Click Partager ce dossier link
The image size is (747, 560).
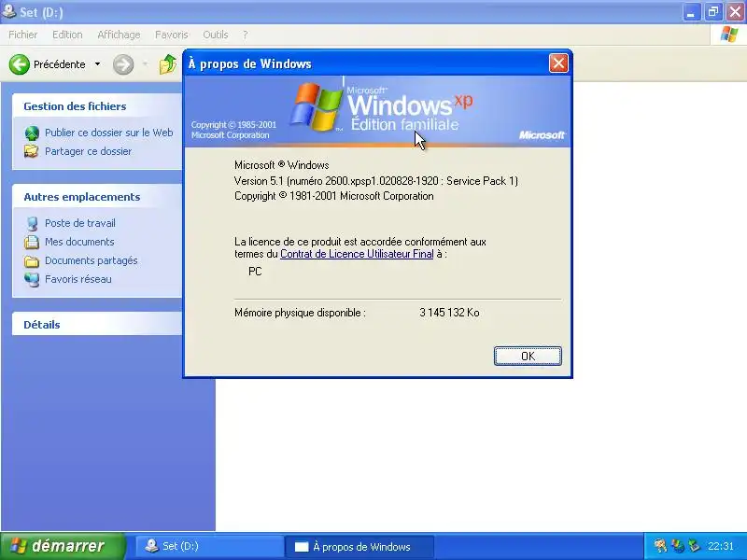pyautogui.click(x=88, y=151)
